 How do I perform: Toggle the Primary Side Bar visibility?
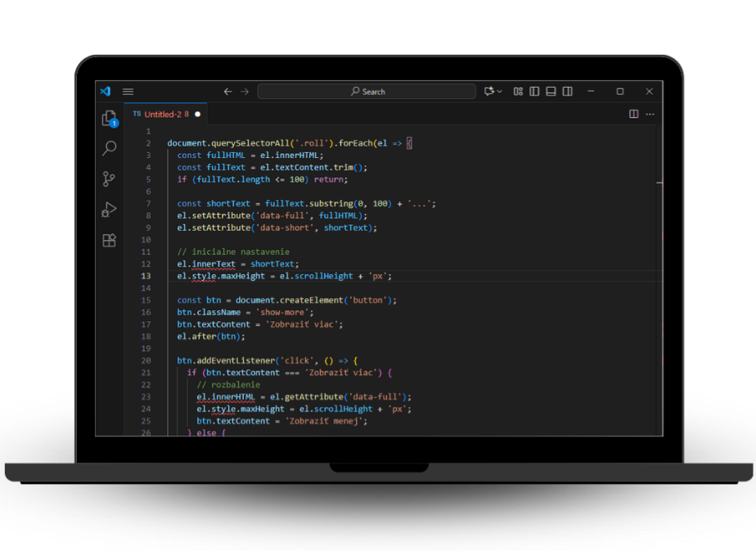(534, 92)
